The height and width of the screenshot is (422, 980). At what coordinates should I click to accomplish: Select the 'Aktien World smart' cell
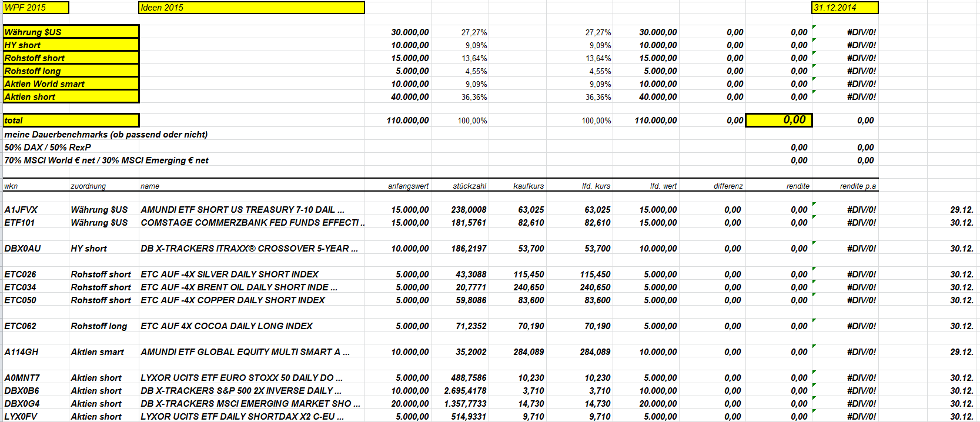pyautogui.click(x=71, y=83)
